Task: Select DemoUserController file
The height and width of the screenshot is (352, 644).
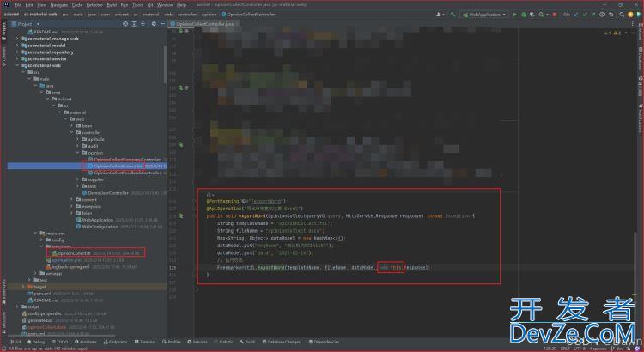Action: tap(107, 193)
